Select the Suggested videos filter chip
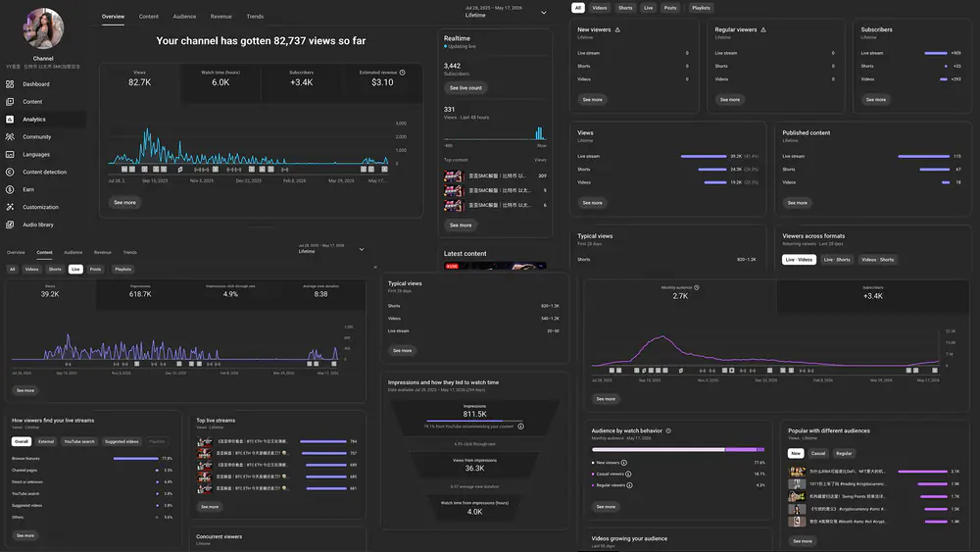 tap(122, 441)
